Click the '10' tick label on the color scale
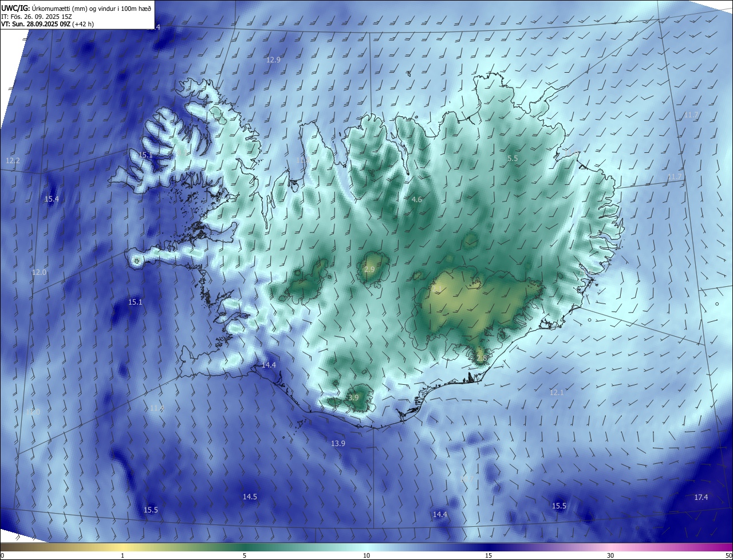 366,555
